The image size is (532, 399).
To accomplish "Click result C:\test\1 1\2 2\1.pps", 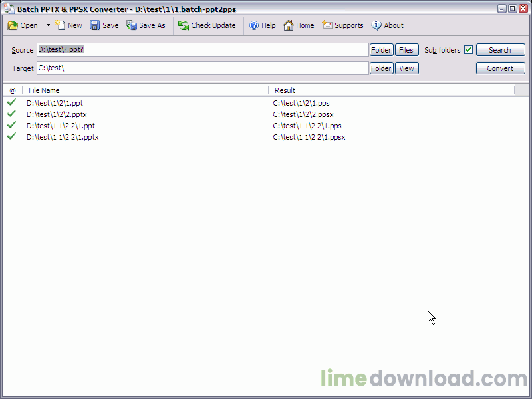I will tap(307, 126).
